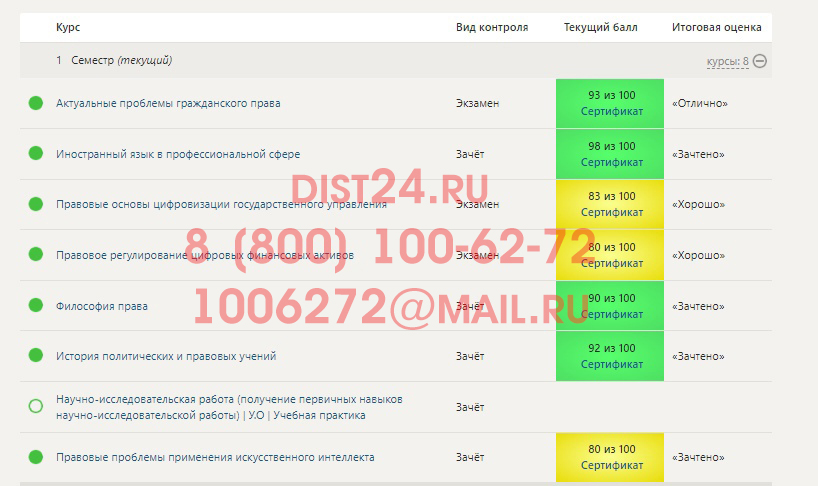This screenshot has width=818, height=486.
Task: Click status dot for Правовые основы цифровизации
Action: [36, 204]
